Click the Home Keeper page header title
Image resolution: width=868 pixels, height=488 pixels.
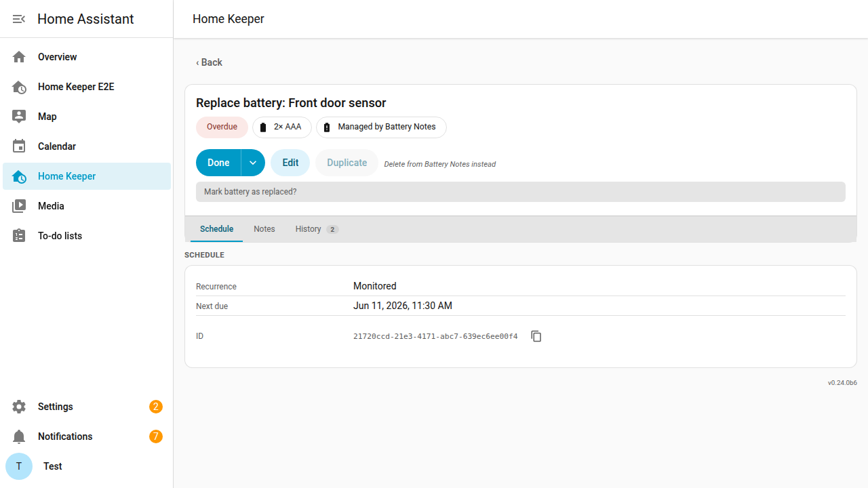tap(229, 19)
